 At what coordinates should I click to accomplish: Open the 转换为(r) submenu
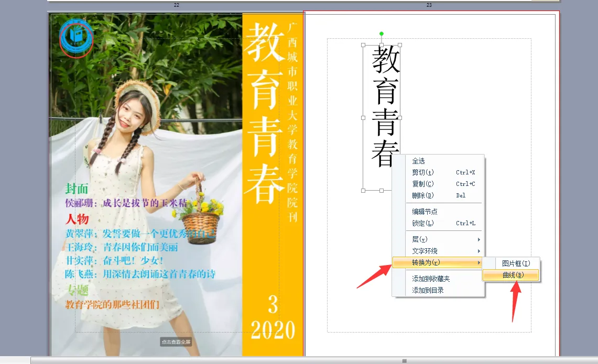click(438, 262)
